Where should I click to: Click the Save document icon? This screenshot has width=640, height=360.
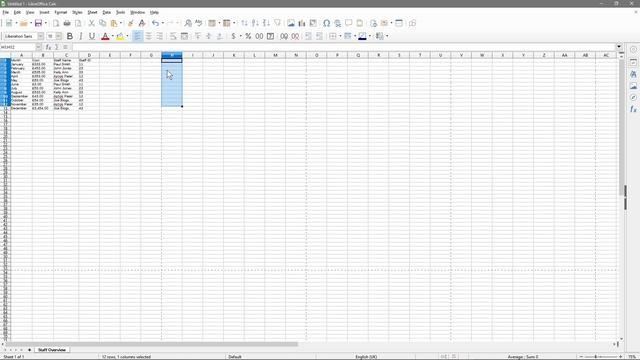click(x=38, y=23)
